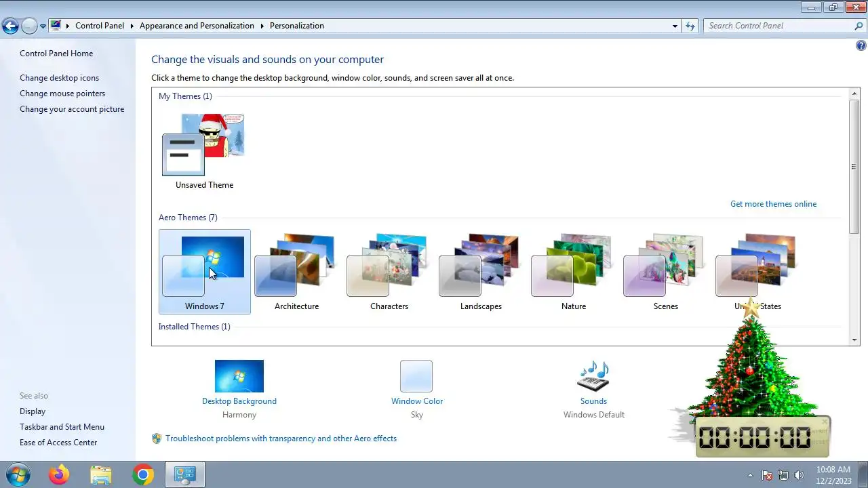
Task: Expand arrow after Control Panel breadcrumb
Action: [x=132, y=26]
